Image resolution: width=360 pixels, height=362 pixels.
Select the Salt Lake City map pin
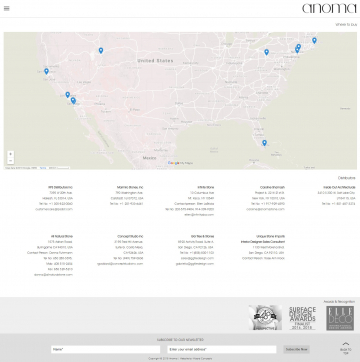click(x=101, y=50)
